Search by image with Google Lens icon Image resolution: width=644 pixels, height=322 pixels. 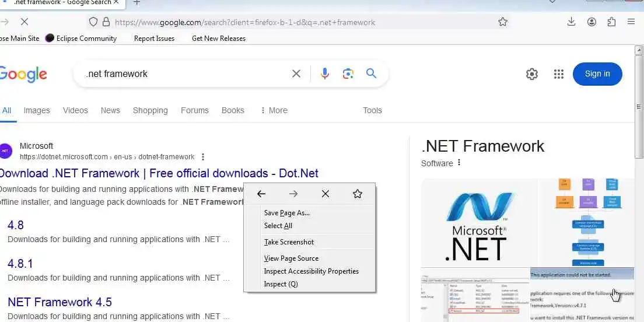tap(348, 73)
